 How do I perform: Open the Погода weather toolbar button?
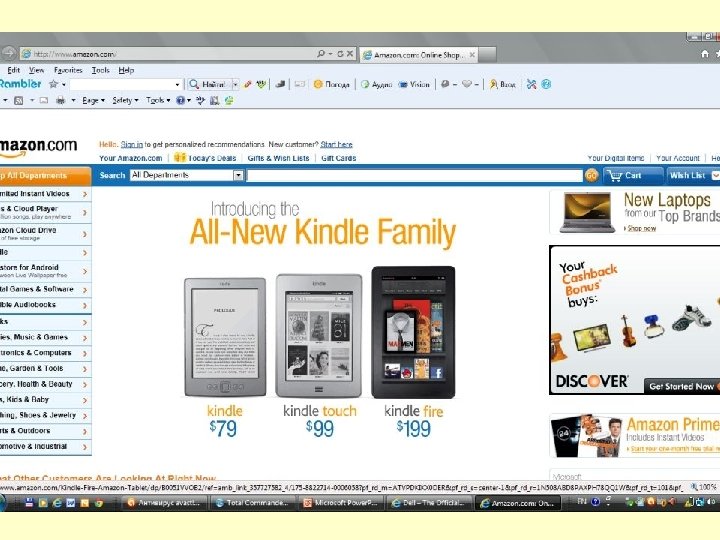332,84
